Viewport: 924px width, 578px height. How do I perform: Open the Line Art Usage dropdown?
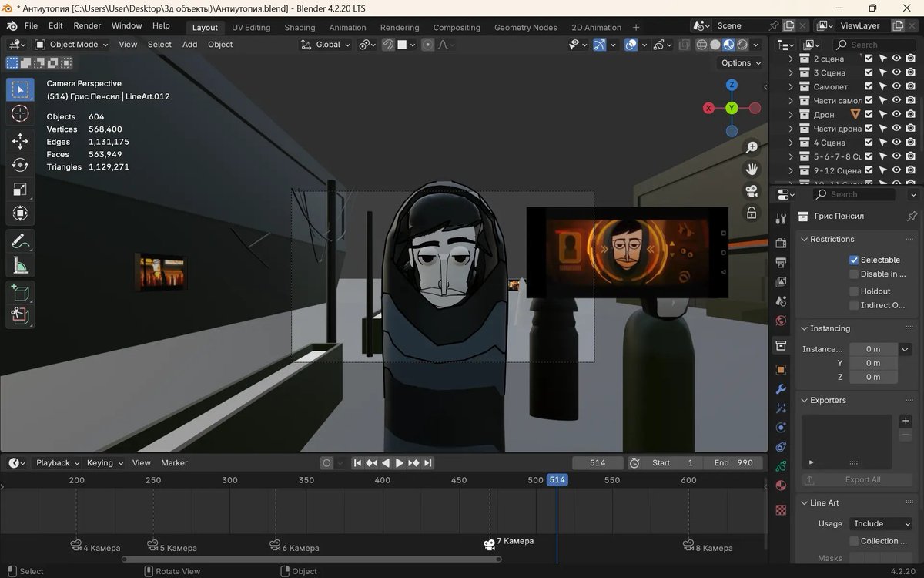[882, 523]
